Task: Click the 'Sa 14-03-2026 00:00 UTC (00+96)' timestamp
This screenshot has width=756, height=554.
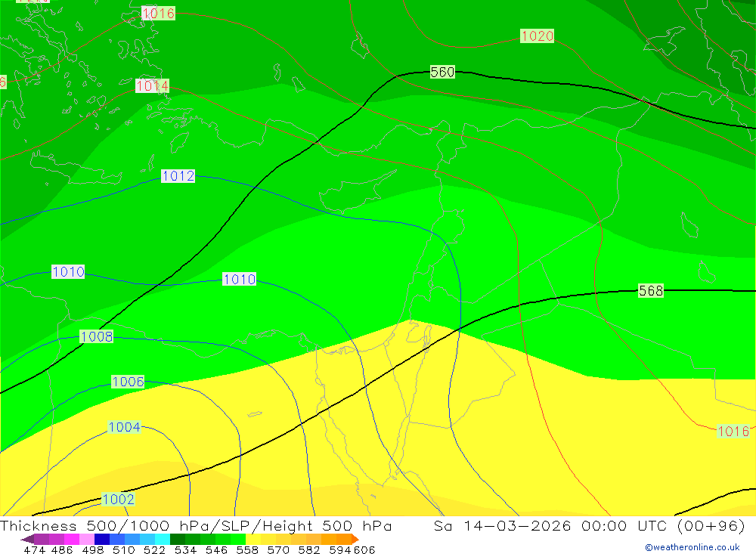Action: [589, 525]
